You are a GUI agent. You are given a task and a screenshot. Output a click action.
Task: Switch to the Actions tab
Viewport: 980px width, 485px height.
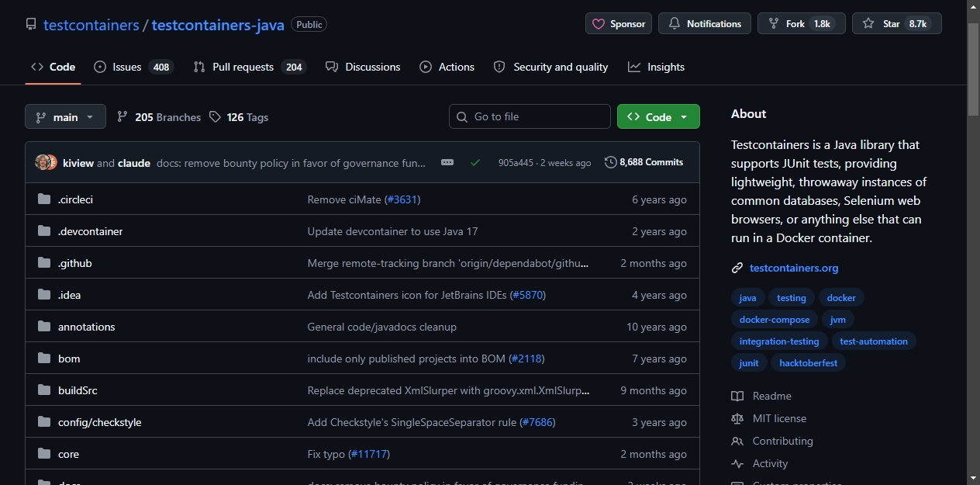447,67
